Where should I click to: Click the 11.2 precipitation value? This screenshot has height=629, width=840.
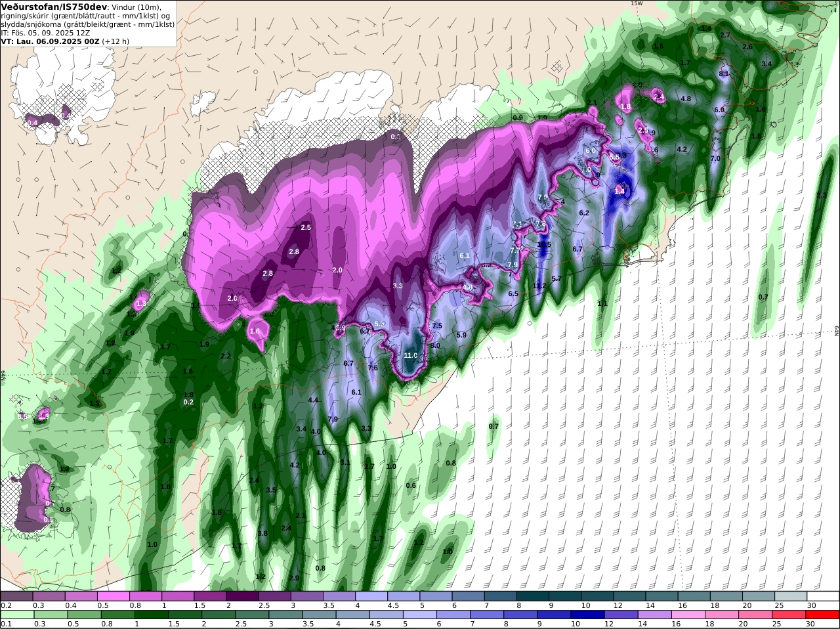539,286
